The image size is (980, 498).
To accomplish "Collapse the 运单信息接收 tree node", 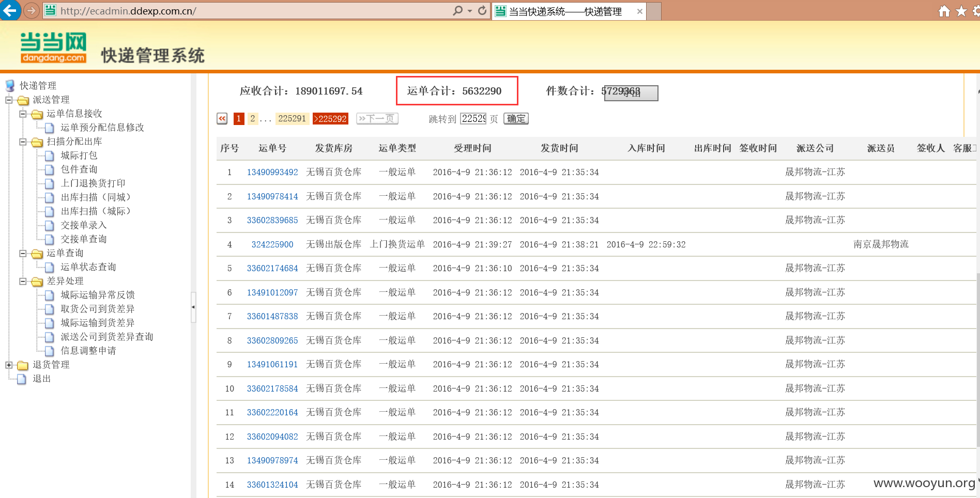I will pos(23,114).
